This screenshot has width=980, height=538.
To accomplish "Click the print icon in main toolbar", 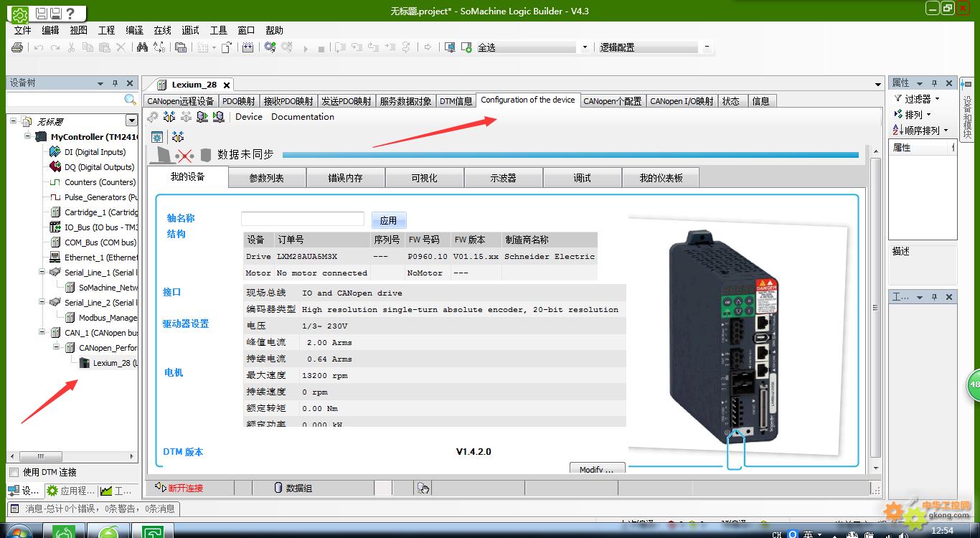I will 17,47.
